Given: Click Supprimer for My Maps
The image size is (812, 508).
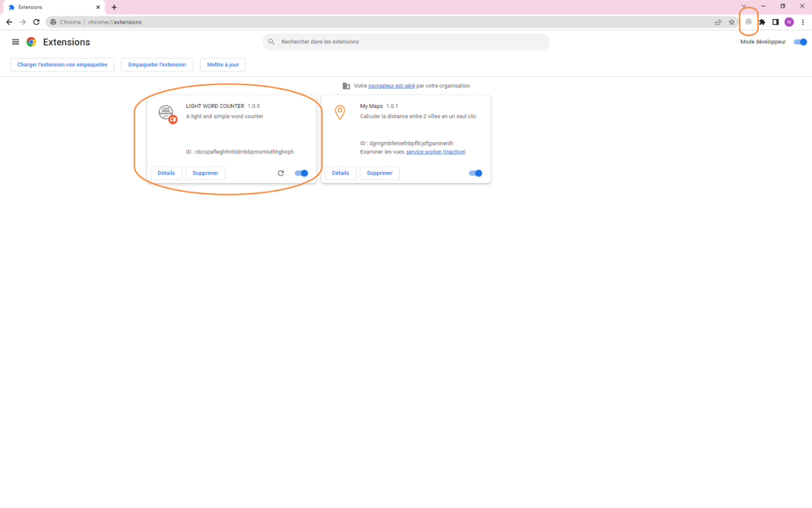Looking at the screenshot, I should 379,173.
